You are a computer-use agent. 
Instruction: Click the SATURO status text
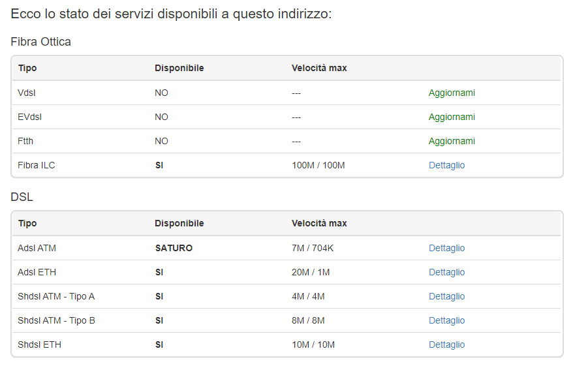pos(174,248)
